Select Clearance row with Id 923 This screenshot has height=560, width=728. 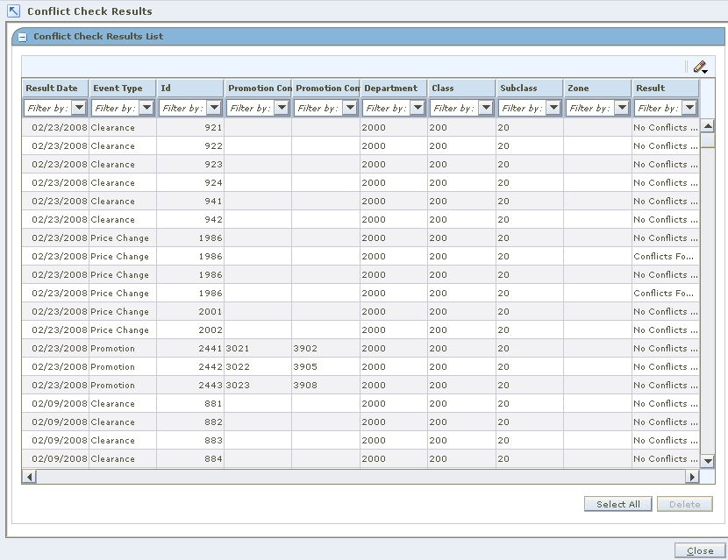click(360, 164)
